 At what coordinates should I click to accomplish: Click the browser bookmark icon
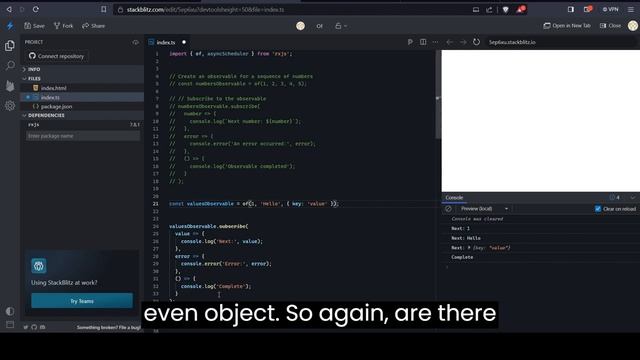tap(104, 9)
